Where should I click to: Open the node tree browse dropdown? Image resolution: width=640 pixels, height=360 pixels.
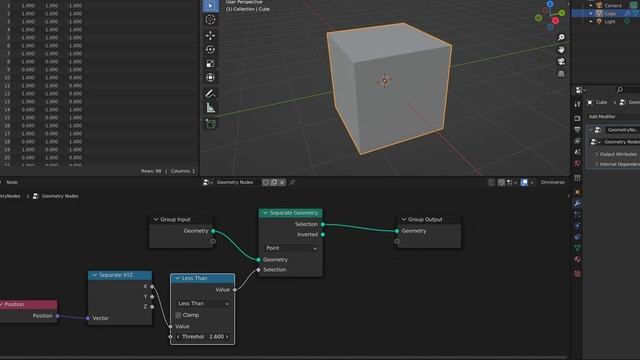[x=207, y=182]
